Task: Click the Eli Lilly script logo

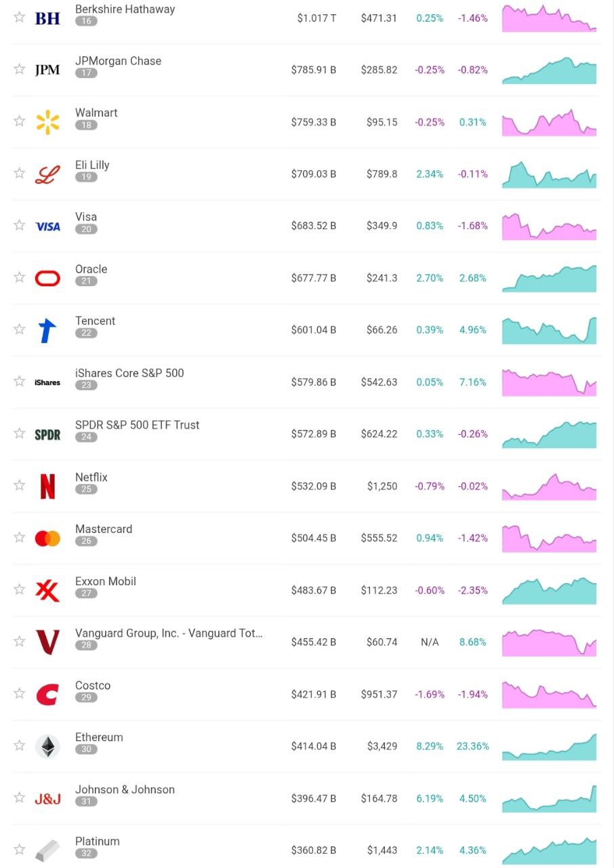Action: point(47,174)
